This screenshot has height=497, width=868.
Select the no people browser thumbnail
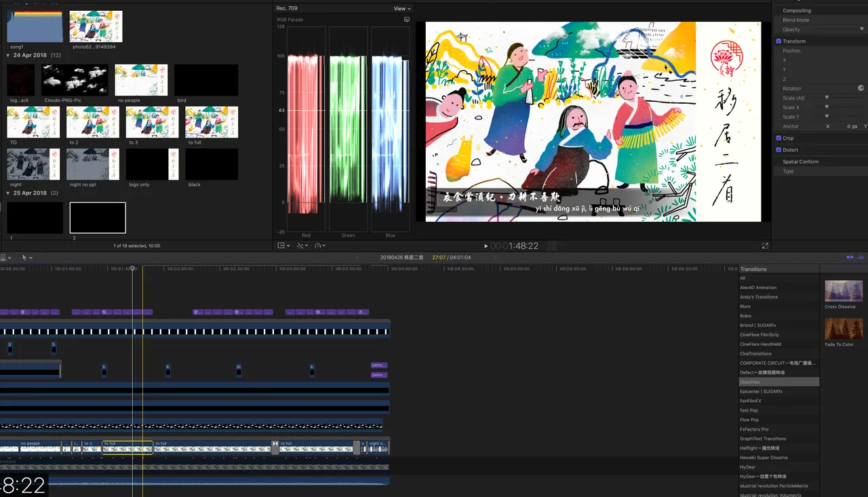point(141,80)
